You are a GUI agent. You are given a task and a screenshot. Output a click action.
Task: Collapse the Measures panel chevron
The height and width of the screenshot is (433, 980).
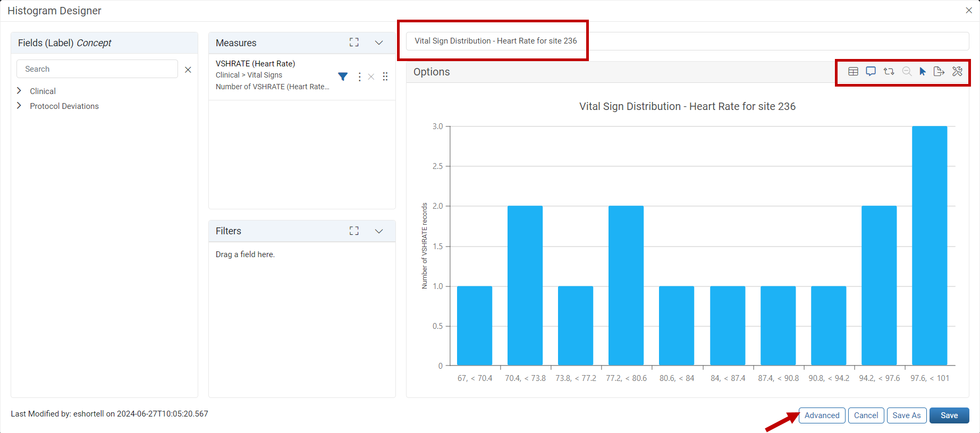(x=379, y=43)
